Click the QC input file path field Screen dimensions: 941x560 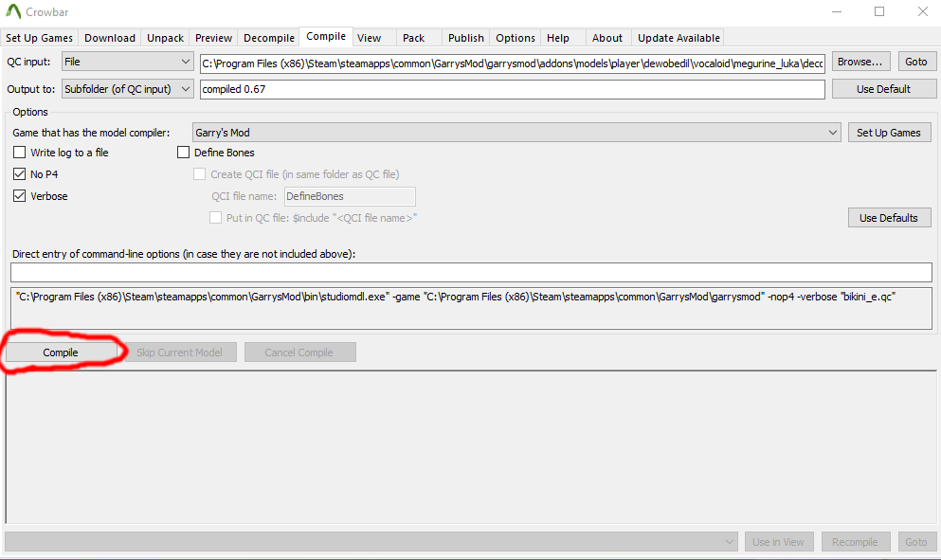pos(513,63)
